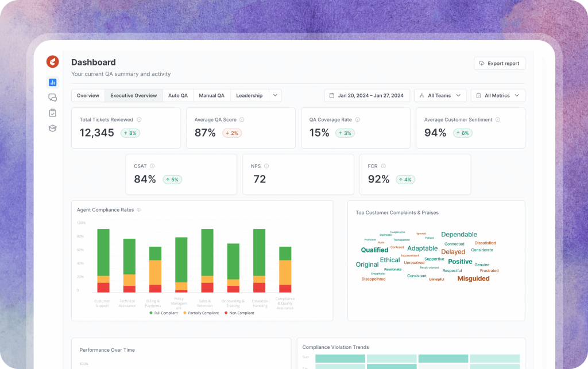Click the cloud download icon in Export report
This screenshot has height=369, width=588.
tap(482, 63)
